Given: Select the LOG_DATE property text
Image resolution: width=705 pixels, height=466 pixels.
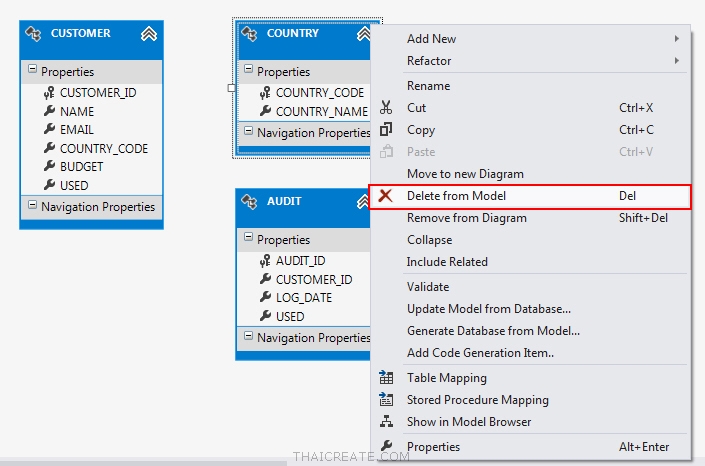Looking at the screenshot, I should click(304, 298).
